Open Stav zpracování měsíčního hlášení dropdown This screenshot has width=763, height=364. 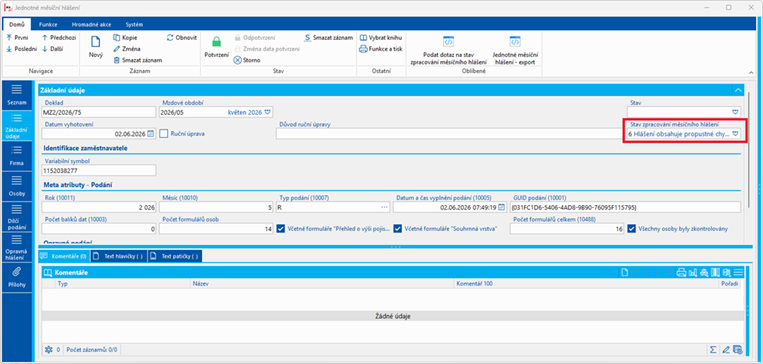click(x=735, y=133)
